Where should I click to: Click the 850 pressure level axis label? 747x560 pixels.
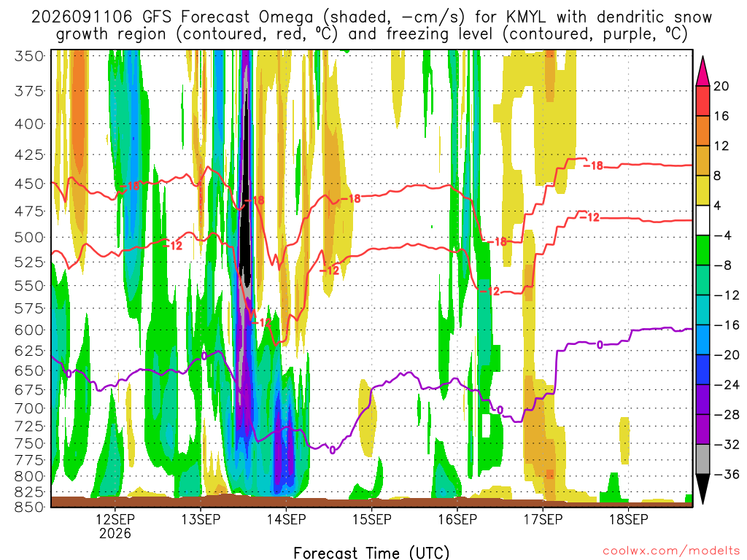tap(28, 507)
